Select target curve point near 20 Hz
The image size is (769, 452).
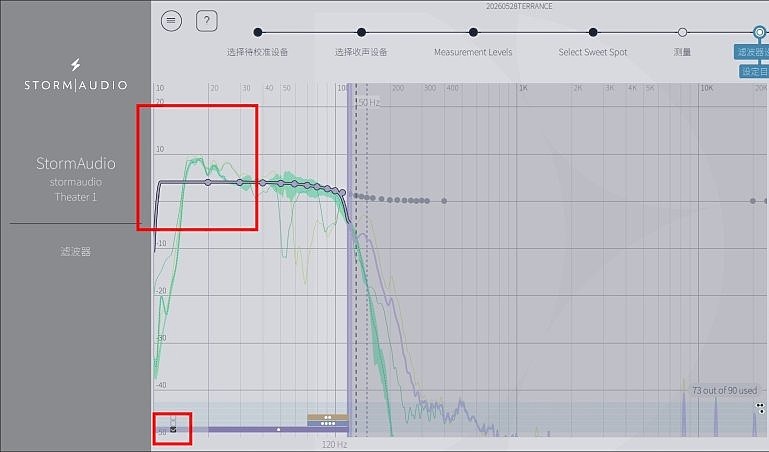(208, 182)
